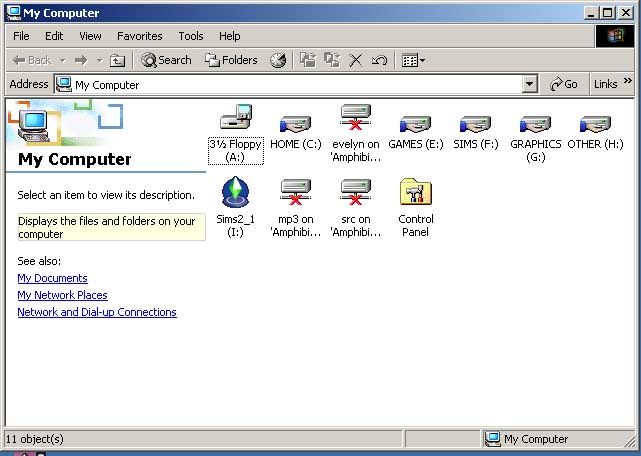
Task: Click the Copy To toolbar icon
Action: point(332,61)
